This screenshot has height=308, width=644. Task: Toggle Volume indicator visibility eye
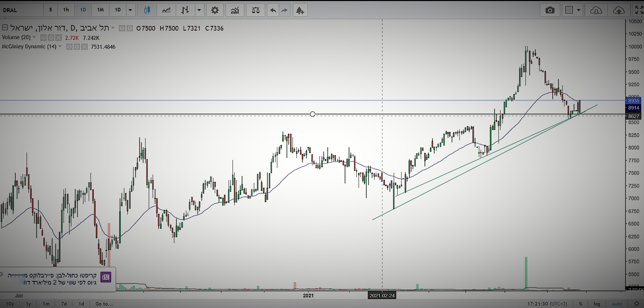pos(43,38)
